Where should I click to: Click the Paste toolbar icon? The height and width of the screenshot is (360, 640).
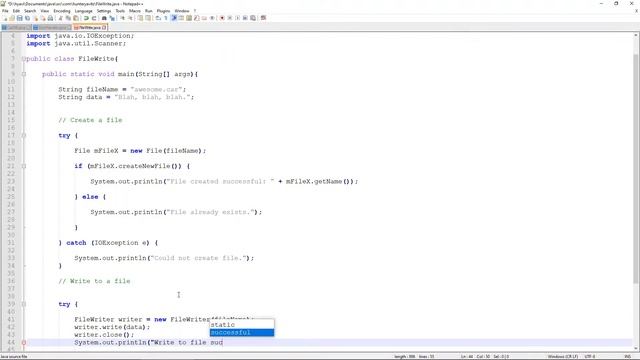click(x=76, y=18)
